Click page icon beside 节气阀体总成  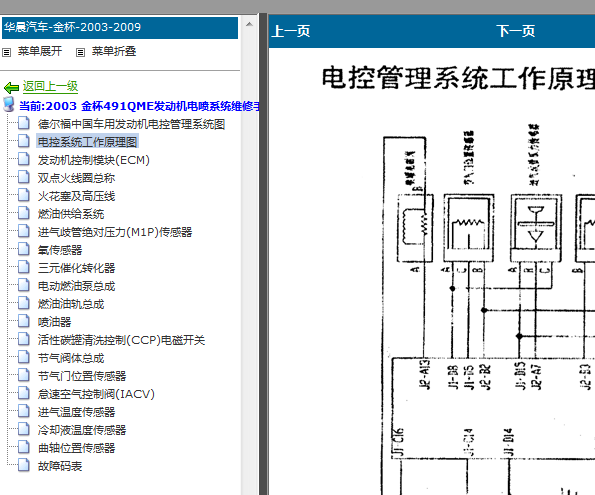pos(24,357)
